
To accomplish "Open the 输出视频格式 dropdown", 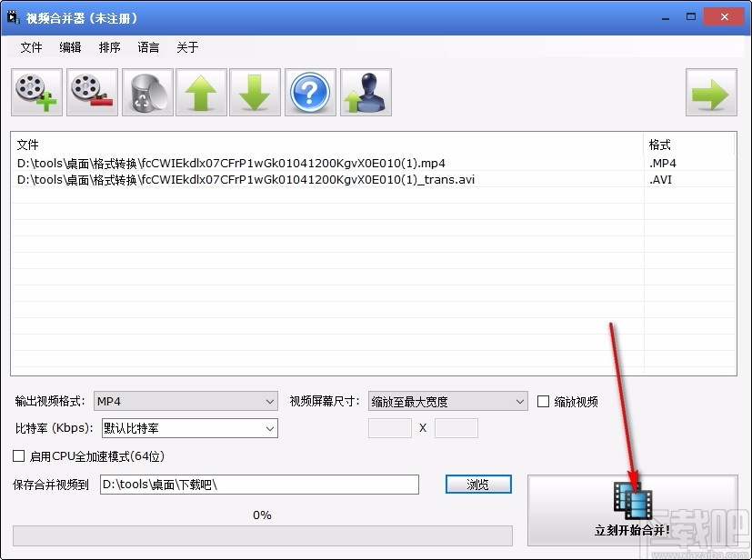I will click(x=269, y=401).
